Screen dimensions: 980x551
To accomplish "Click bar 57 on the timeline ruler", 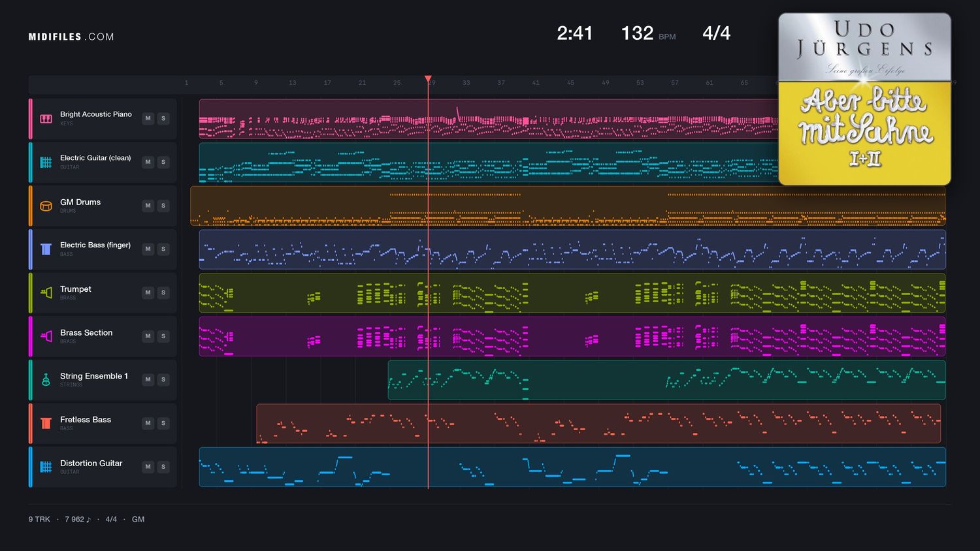I will coord(675,83).
